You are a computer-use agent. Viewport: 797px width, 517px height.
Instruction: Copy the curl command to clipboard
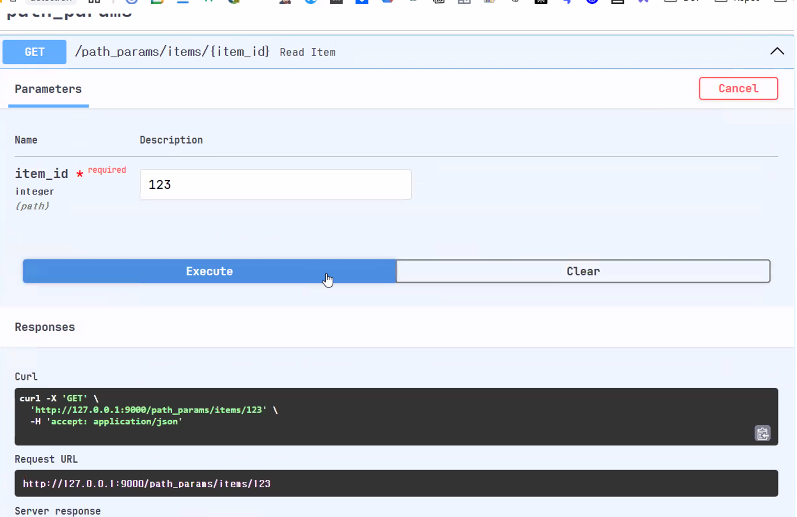coord(762,433)
